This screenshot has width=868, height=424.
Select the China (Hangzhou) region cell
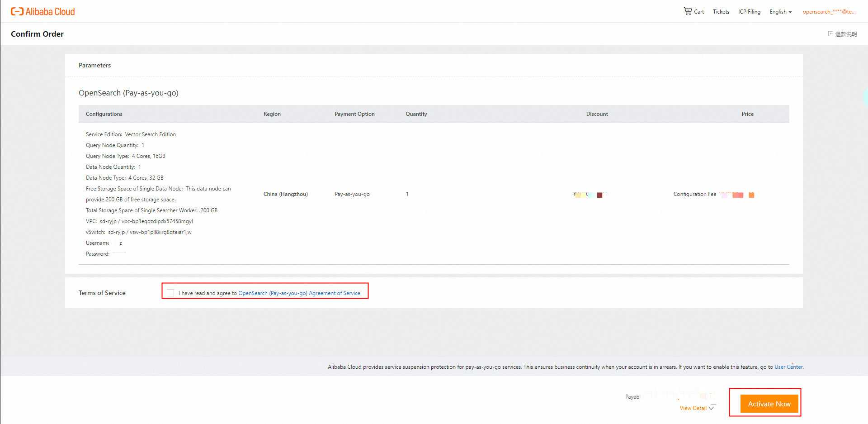click(x=286, y=194)
